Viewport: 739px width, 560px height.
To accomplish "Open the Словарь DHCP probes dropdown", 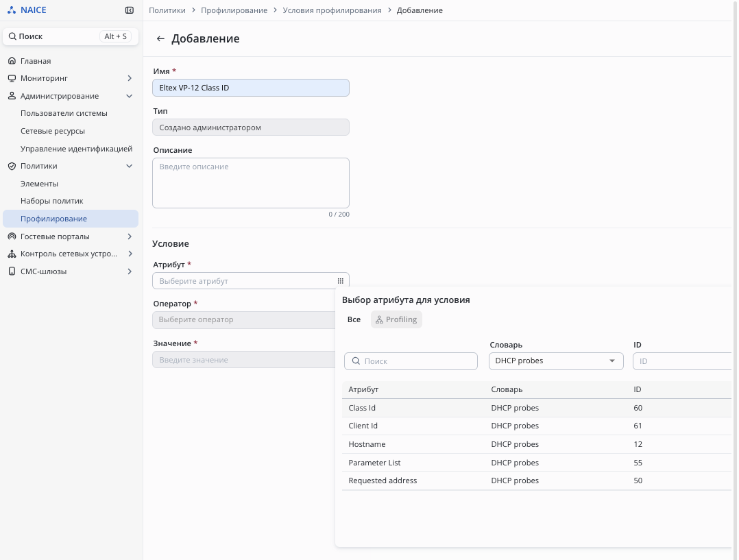I will tap(555, 361).
